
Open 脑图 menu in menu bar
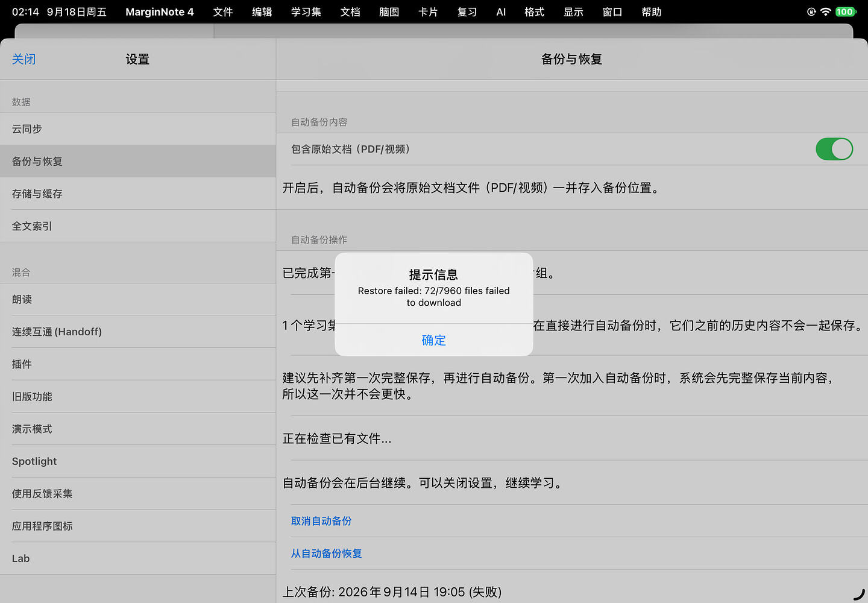pyautogui.click(x=389, y=11)
